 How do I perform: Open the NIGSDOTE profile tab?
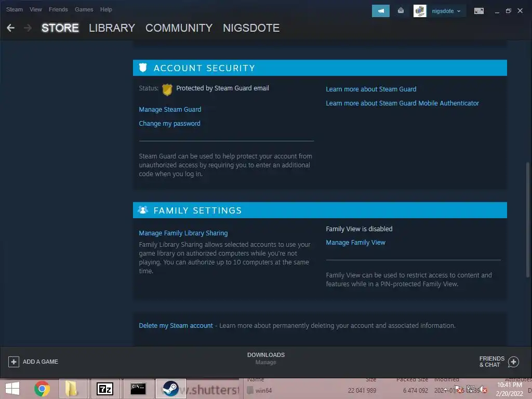click(251, 28)
